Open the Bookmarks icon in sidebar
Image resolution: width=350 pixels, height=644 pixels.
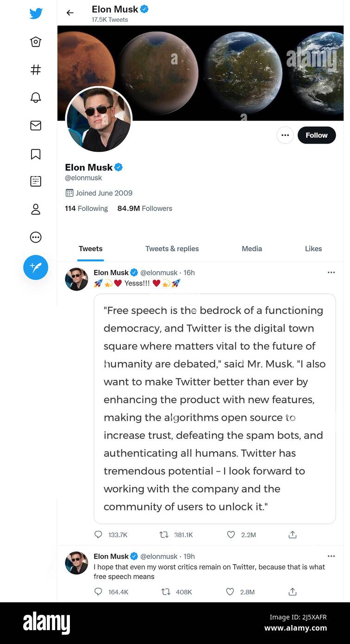coord(36,154)
